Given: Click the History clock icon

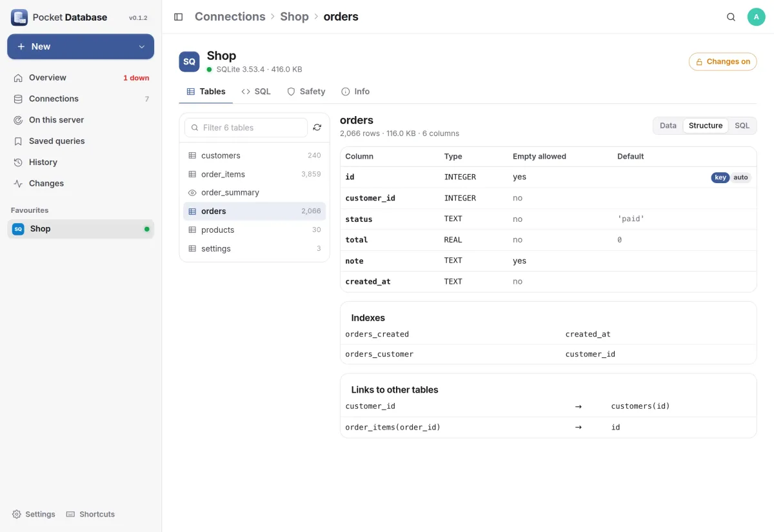Looking at the screenshot, I should (18, 163).
